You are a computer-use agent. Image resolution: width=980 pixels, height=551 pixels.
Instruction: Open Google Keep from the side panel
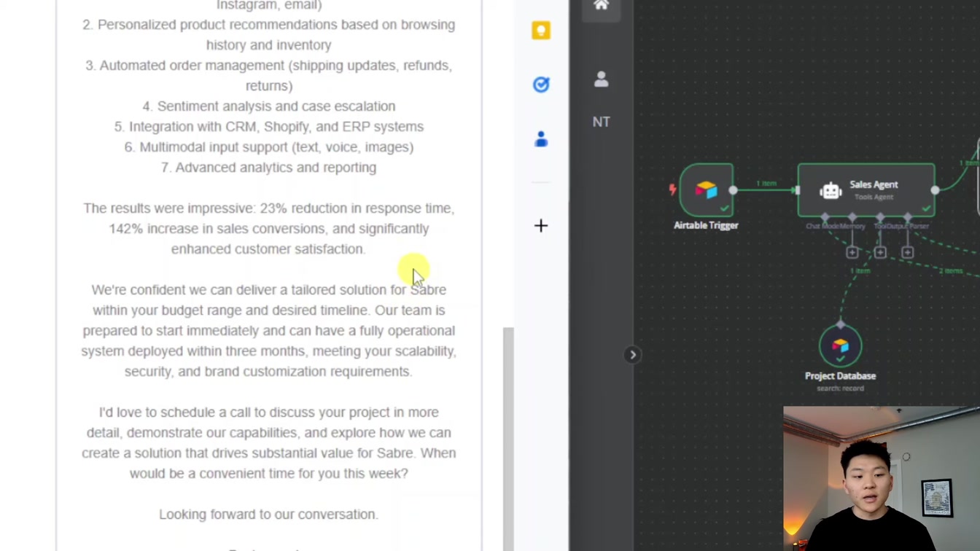pyautogui.click(x=541, y=30)
